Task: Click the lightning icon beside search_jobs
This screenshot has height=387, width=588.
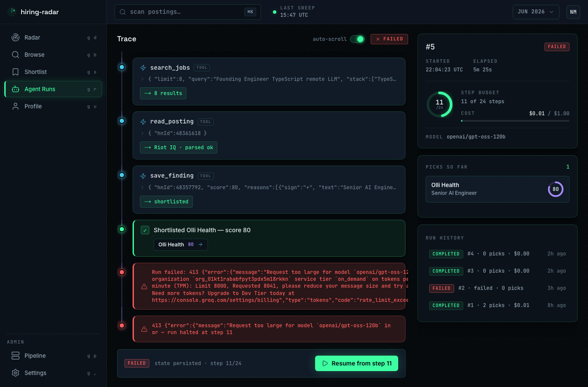Action: click(143, 68)
